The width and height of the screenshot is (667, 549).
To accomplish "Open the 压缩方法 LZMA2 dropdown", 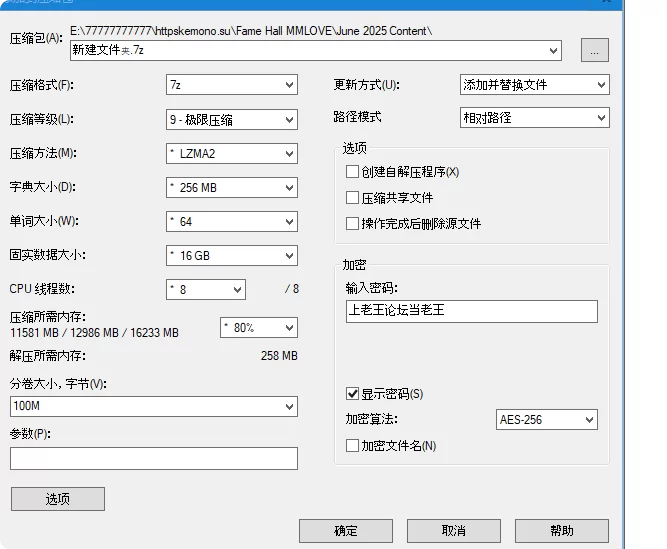I will (232, 154).
